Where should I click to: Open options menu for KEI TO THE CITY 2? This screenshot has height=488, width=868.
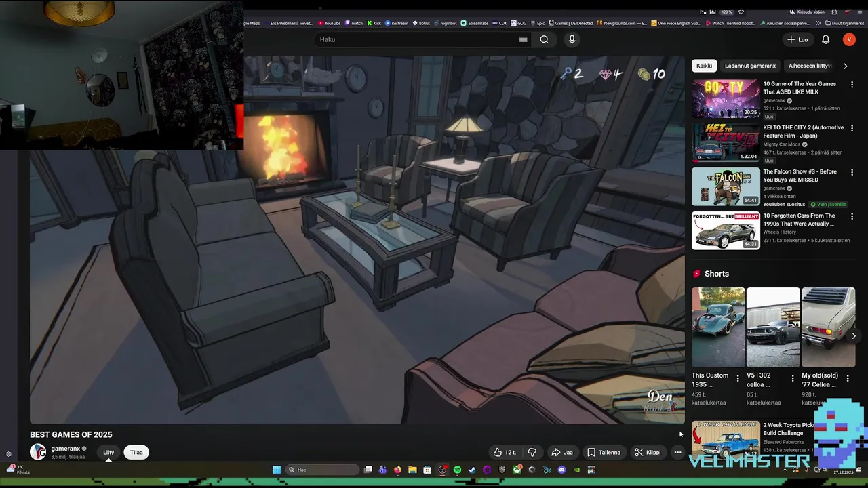point(852,128)
